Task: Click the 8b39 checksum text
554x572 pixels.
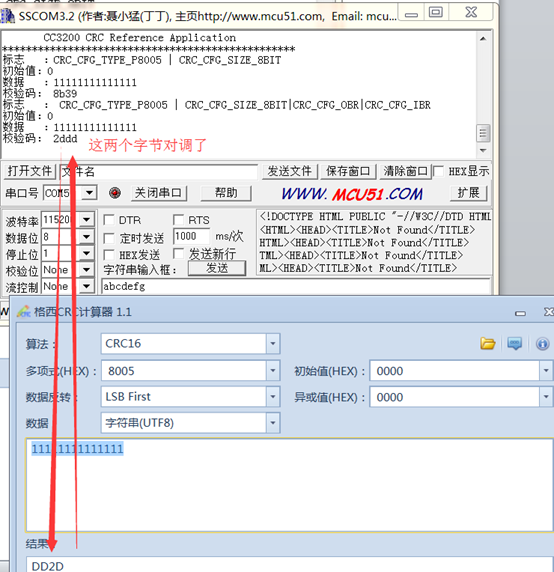Action: pos(65,94)
